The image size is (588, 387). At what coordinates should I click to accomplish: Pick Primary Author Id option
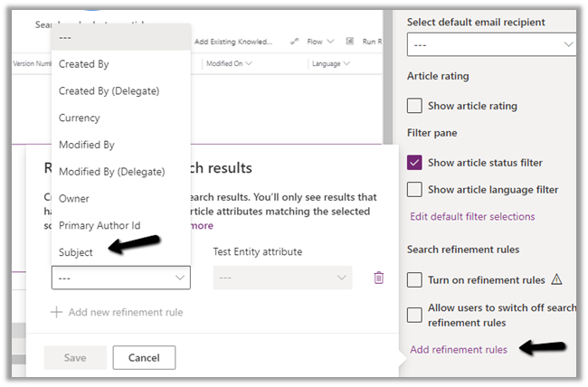click(x=100, y=225)
